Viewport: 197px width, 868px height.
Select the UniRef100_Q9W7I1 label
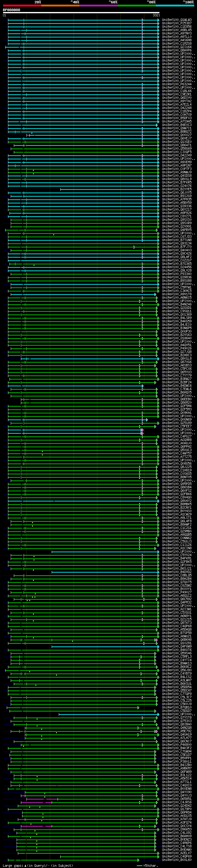(177, 128)
